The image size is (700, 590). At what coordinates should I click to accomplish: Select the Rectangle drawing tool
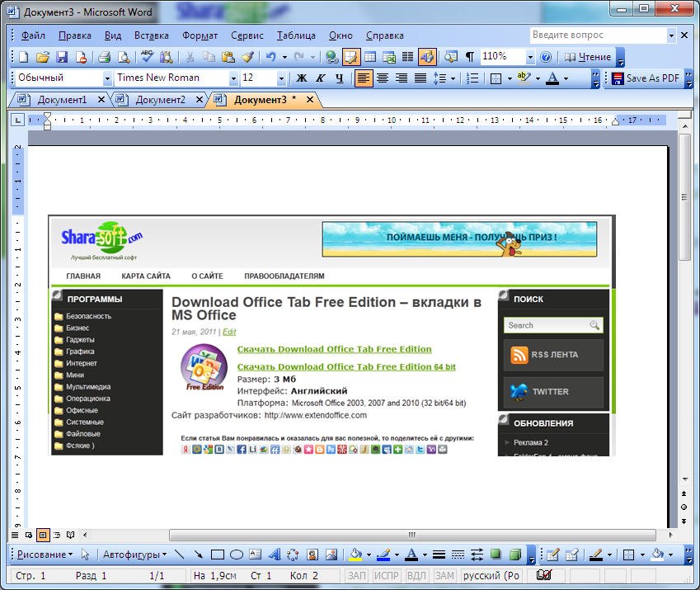coord(218,555)
